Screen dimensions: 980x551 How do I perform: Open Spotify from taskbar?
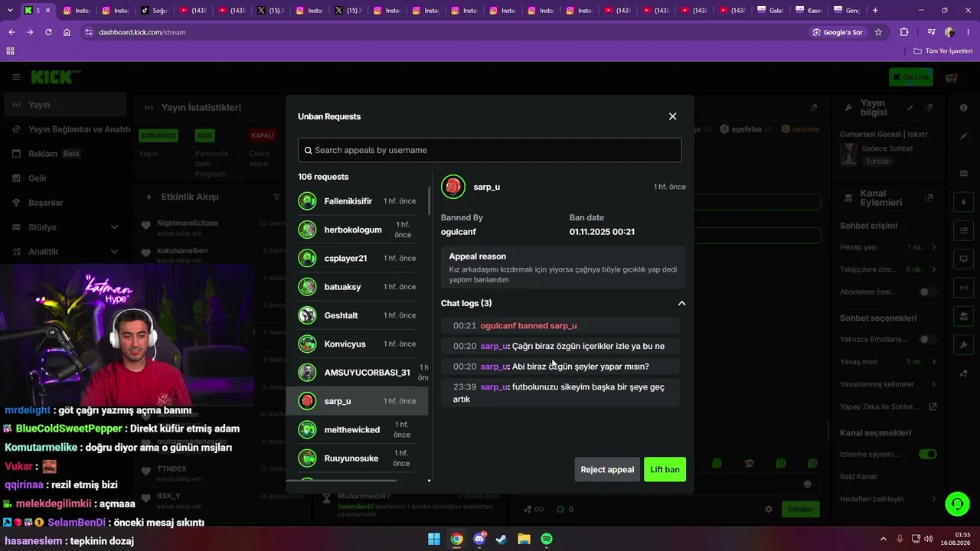pos(547,539)
